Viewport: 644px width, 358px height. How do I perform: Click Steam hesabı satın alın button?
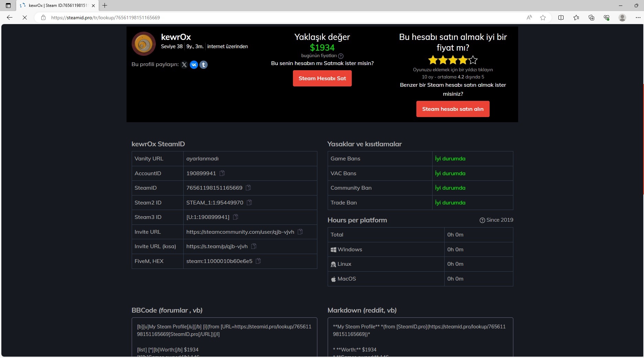(453, 109)
